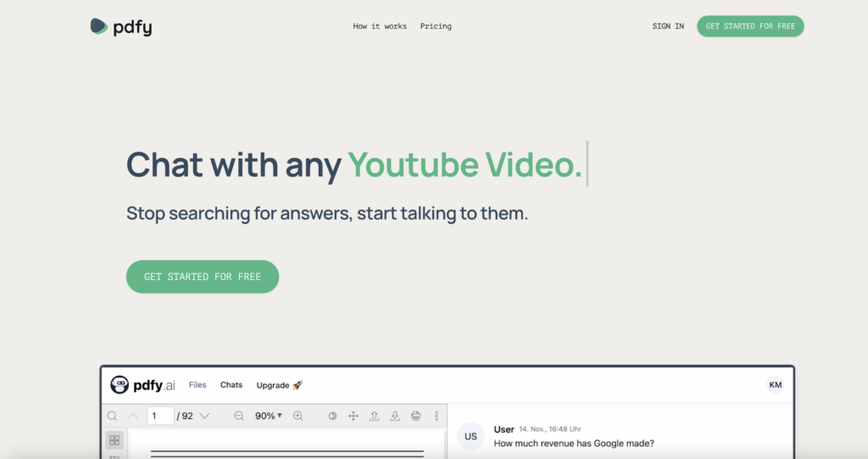
Task: Click message "How much revenue has Google made?"
Action: 574,444
